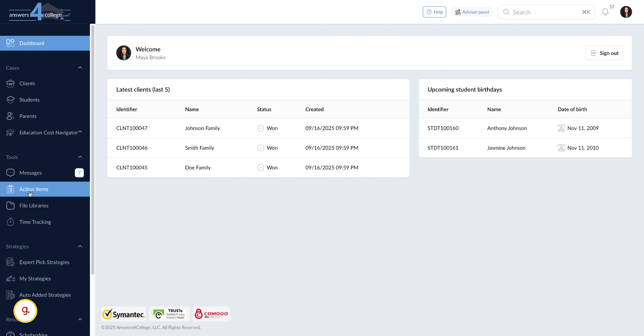Open Auto Added Strategies via its icon
Screen dimensions: 644x336
click(10, 295)
